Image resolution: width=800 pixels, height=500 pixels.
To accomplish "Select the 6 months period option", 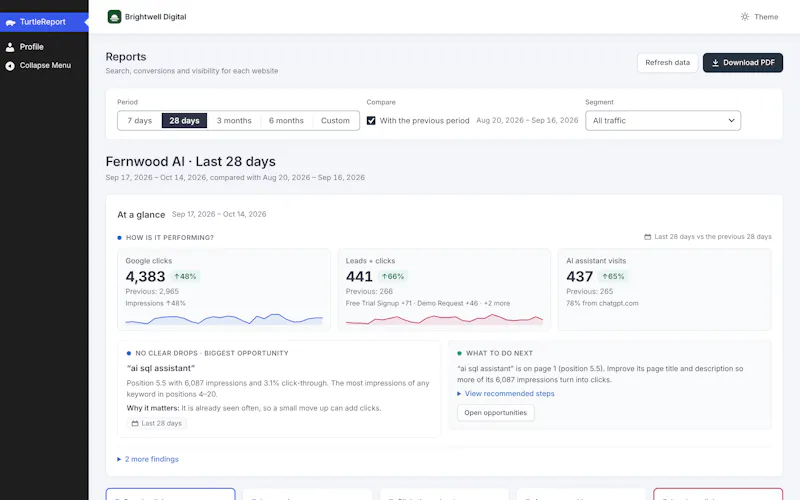I will pyautogui.click(x=286, y=121).
